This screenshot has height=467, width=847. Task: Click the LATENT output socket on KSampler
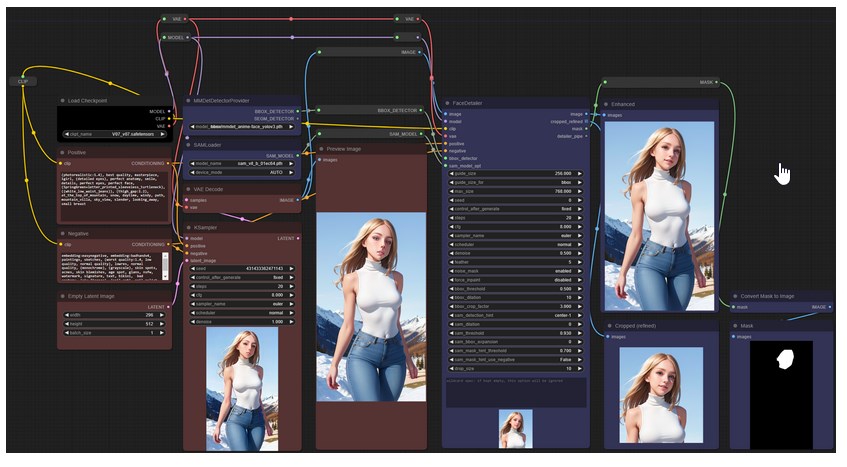click(298, 239)
